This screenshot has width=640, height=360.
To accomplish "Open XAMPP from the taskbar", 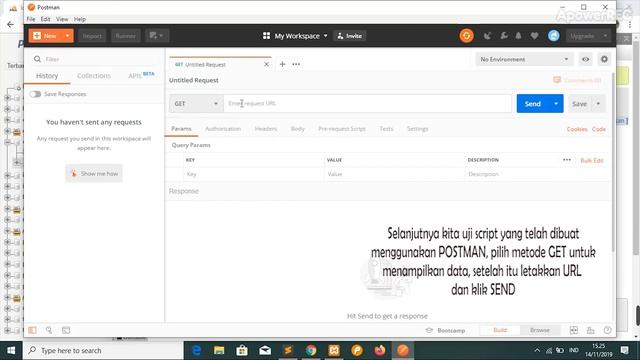I will (x=334, y=350).
